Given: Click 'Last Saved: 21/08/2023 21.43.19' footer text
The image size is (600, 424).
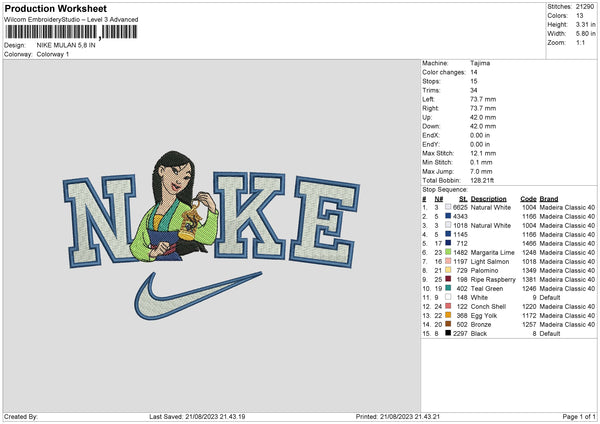Looking at the screenshot, I should (x=197, y=417).
